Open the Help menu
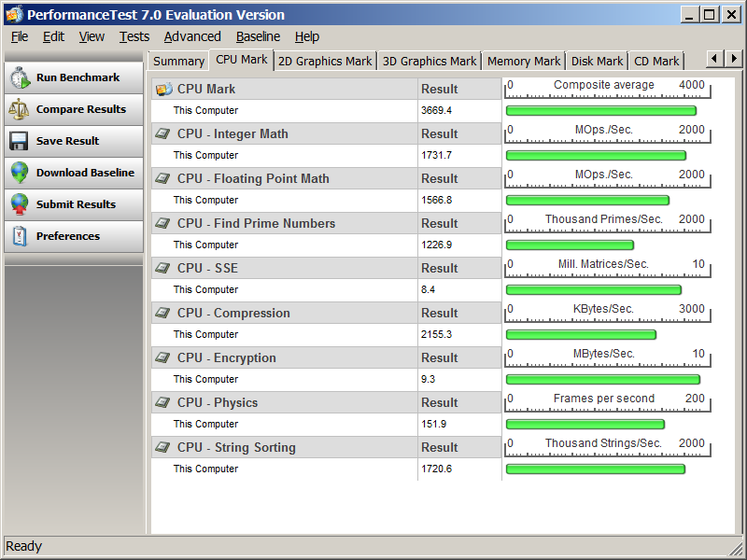The height and width of the screenshot is (560, 747). pos(307,36)
